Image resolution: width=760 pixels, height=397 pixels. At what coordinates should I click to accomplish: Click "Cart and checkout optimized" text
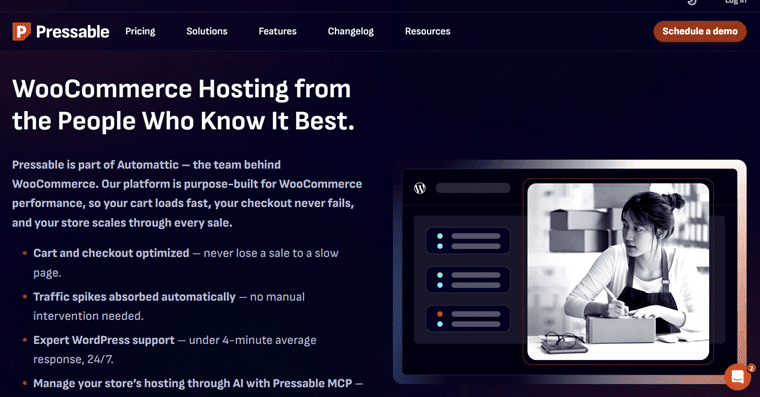[x=111, y=253]
